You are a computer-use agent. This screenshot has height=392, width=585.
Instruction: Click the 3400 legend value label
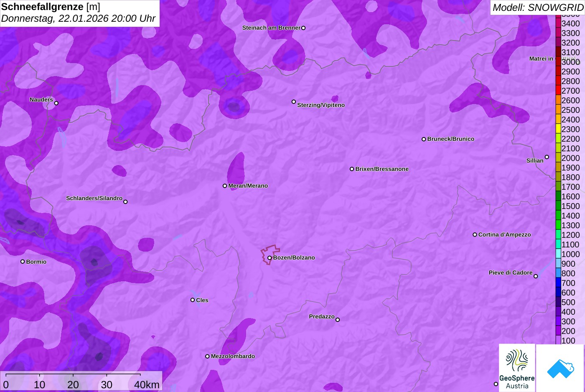571,24
